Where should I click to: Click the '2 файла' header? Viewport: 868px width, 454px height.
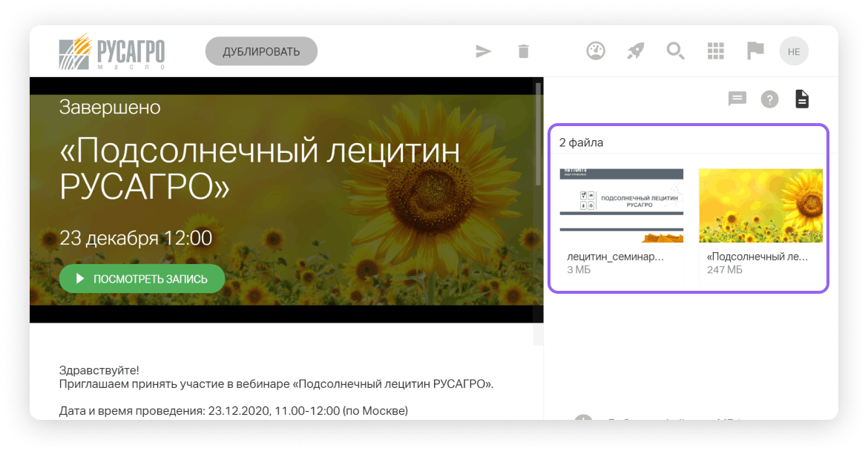click(x=581, y=143)
